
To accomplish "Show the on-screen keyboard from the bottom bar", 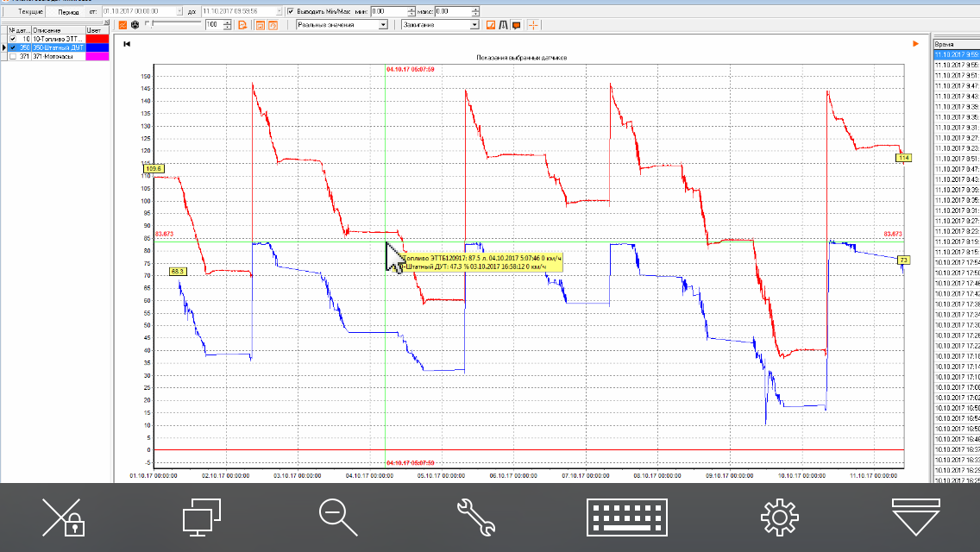I will (625, 517).
